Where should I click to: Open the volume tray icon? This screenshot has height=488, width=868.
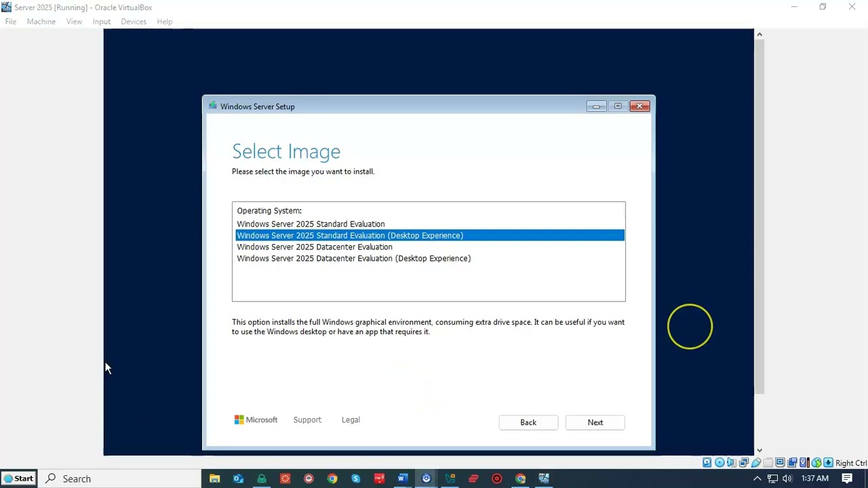(x=787, y=479)
